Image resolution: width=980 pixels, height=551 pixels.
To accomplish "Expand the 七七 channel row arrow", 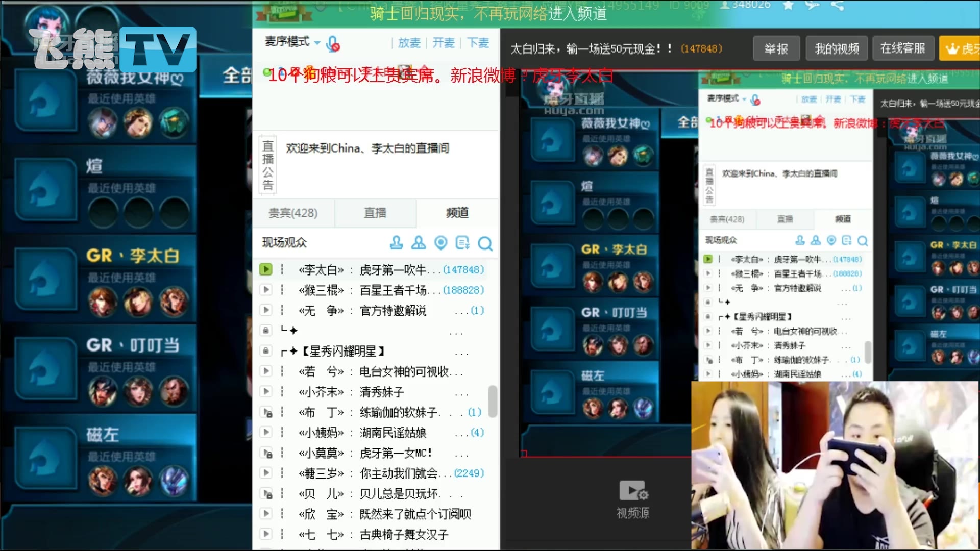I will [x=265, y=534].
